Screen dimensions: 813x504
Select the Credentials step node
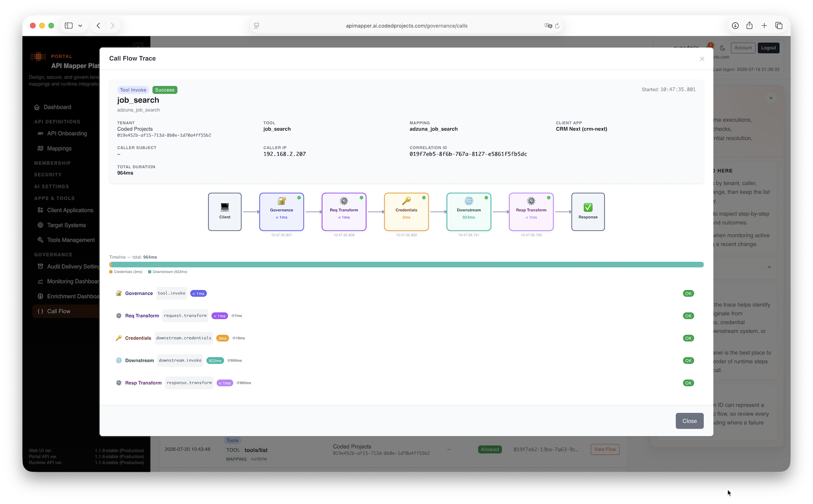pos(406,212)
